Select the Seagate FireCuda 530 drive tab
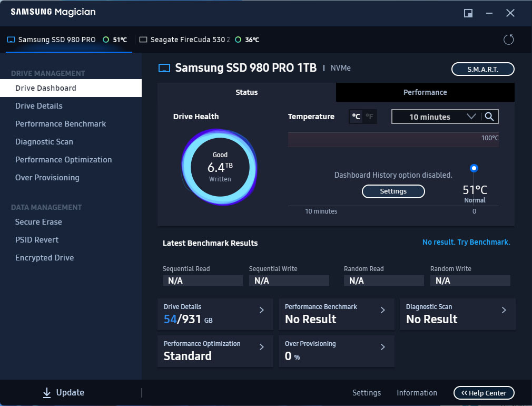 (x=200, y=40)
